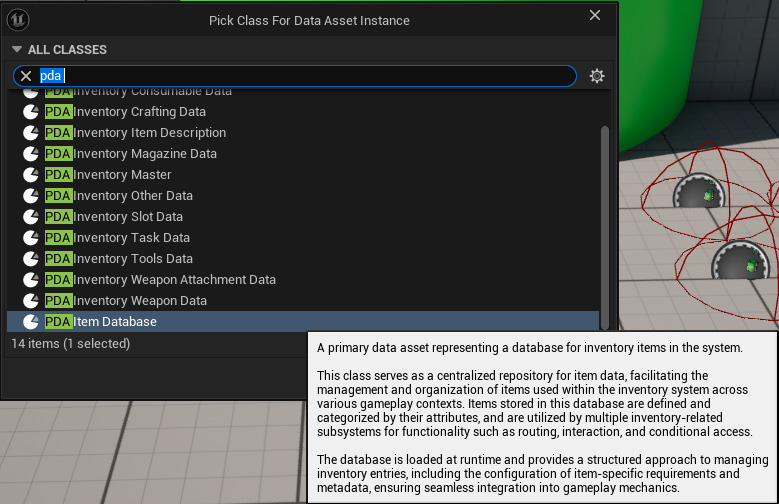Click data asset icon beside Inventory Magazine Data
Image resolution: width=779 pixels, height=504 pixels.
pyautogui.click(x=31, y=154)
